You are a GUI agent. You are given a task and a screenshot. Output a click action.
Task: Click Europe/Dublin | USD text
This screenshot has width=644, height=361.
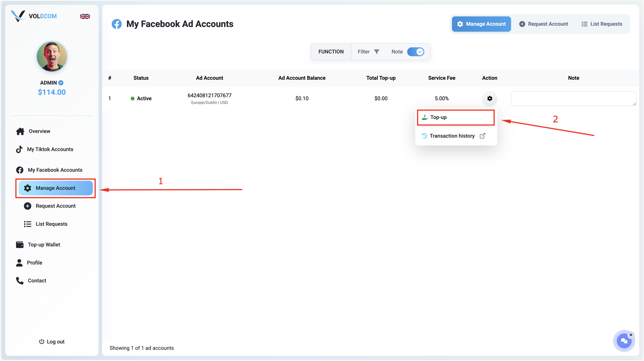click(x=210, y=103)
